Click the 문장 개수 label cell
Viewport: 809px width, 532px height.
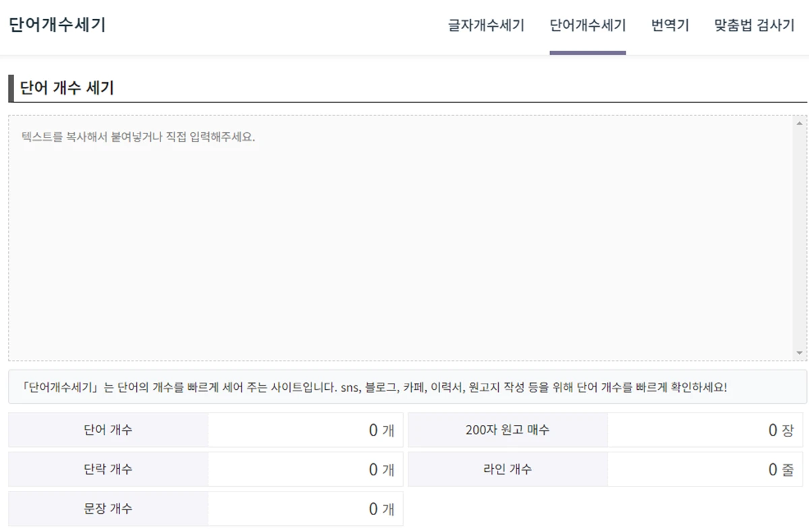[108, 508]
